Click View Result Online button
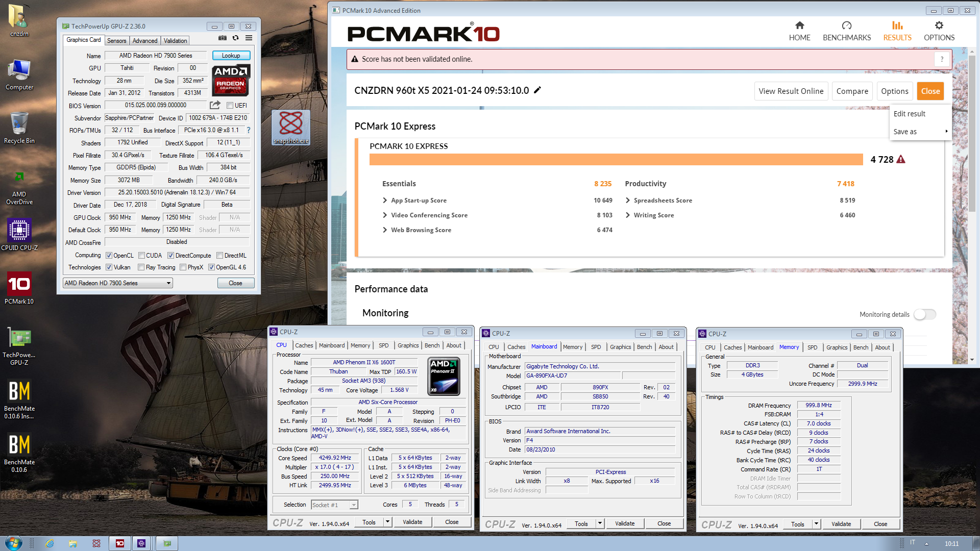Image resolution: width=980 pixels, height=551 pixels. pos(791,91)
